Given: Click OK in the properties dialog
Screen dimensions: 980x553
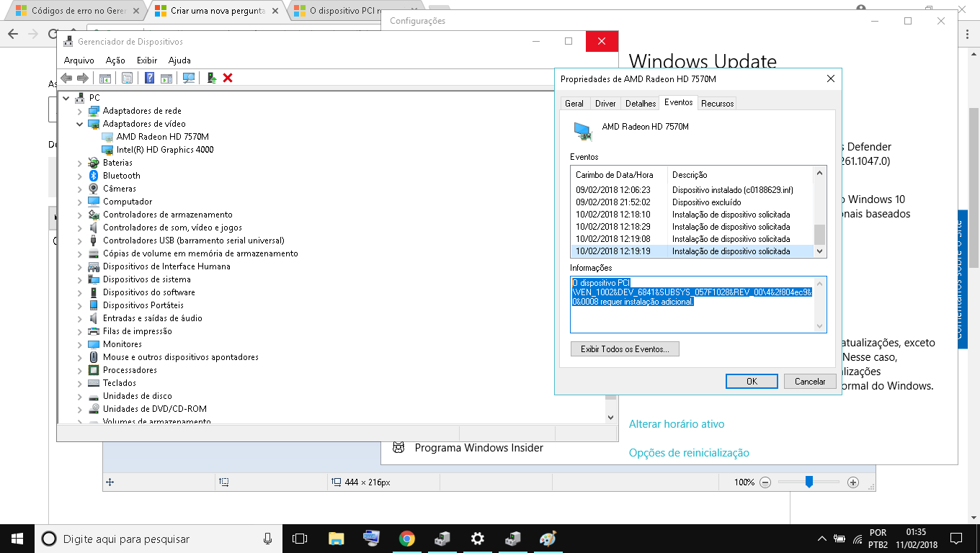Looking at the screenshot, I should pyautogui.click(x=752, y=382).
